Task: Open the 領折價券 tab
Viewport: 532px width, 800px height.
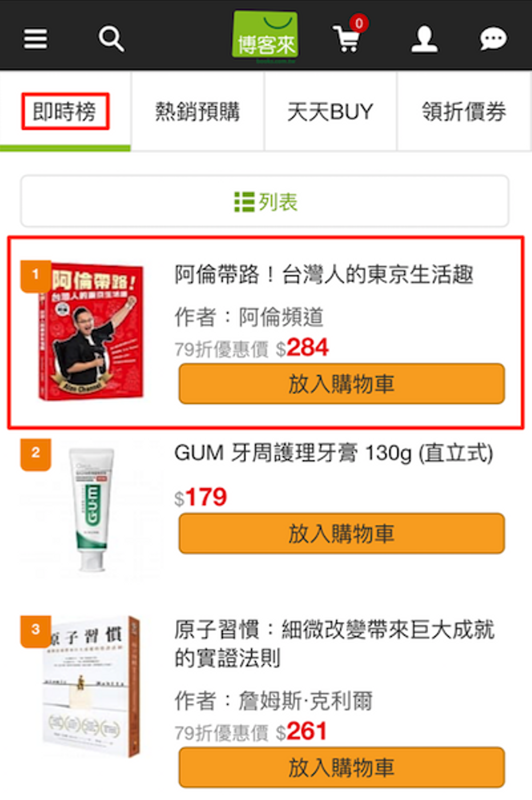Action: [x=464, y=111]
